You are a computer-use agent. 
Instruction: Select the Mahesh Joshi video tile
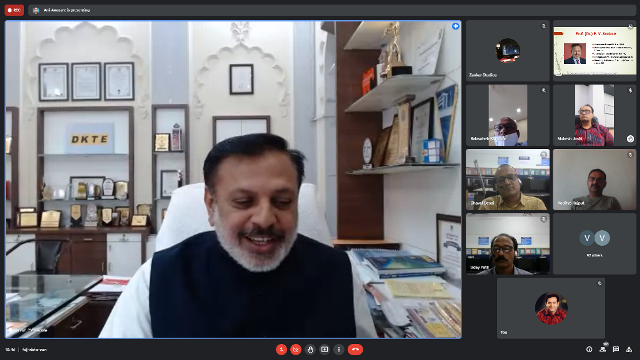[x=595, y=115]
